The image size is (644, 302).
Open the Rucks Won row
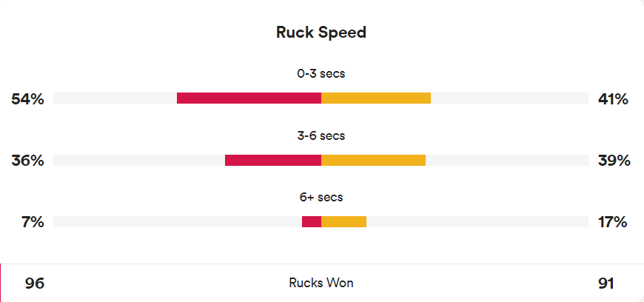[x=322, y=283]
